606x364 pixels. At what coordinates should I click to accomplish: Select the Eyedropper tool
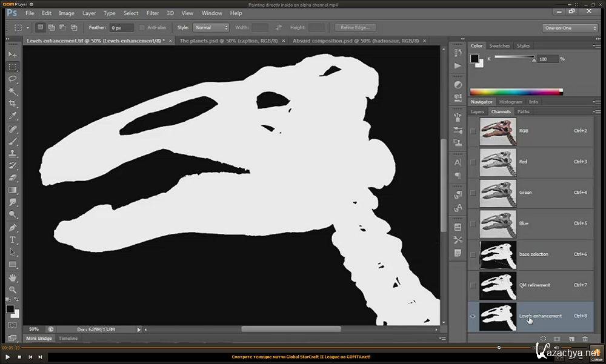coord(13,116)
